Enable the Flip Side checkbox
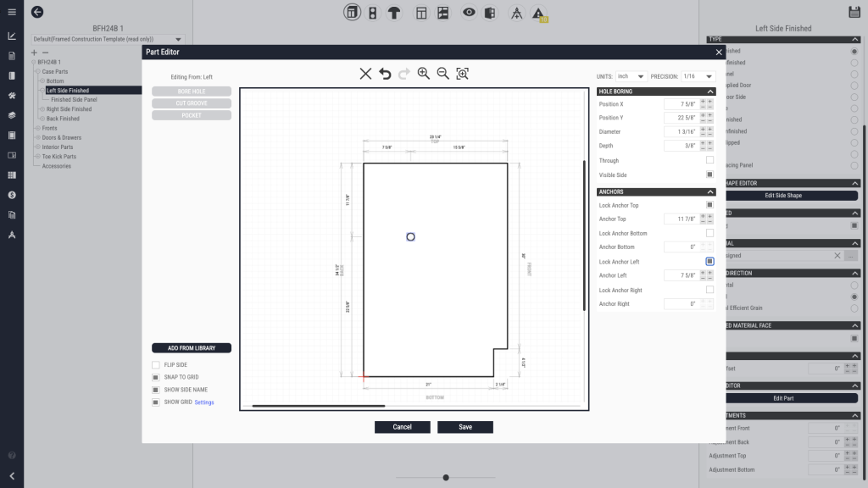 [156, 365]
